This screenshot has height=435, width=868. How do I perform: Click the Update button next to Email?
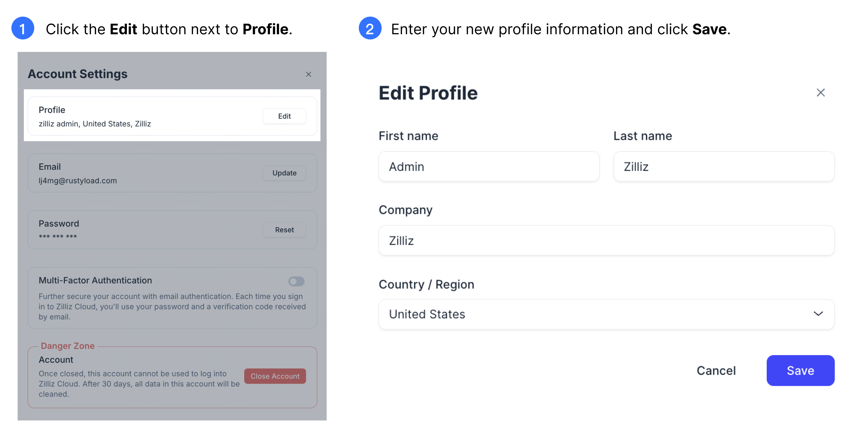(x=285, y=173)
